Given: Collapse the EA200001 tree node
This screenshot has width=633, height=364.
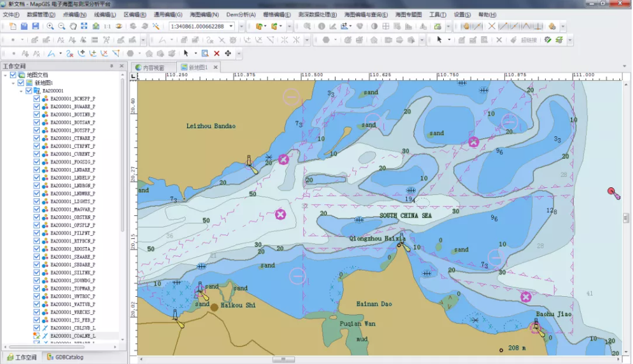Looking at the screenshot, I should coord(21,91).
